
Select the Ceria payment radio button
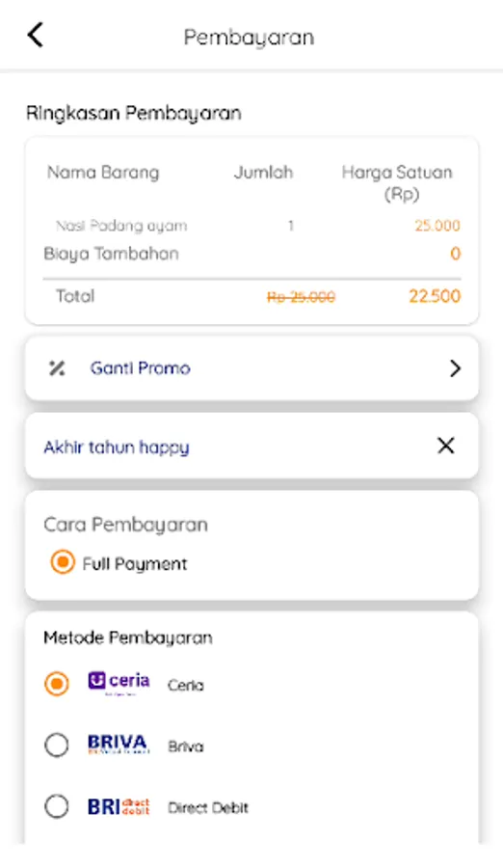coord(57,684)
